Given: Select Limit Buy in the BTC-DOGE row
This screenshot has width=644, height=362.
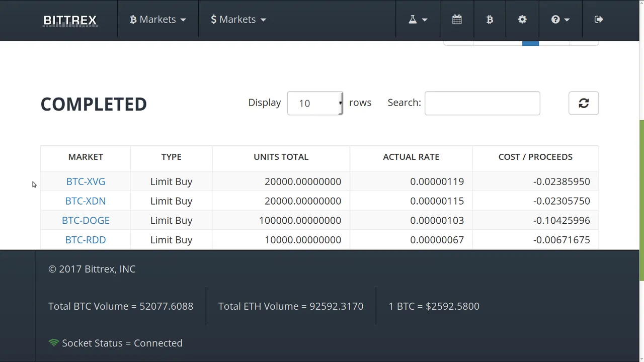Looking at the screenshot, I should point(172,220).
